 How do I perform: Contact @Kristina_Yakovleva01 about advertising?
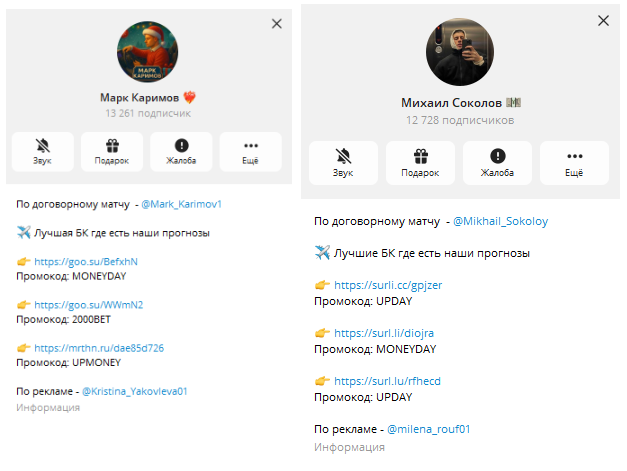pos(134,391)
